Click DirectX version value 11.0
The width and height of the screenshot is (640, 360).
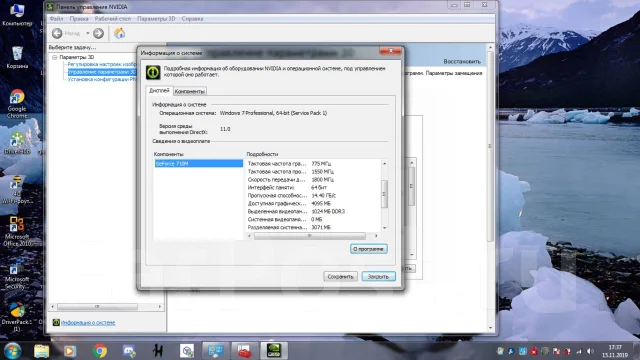pos(225,129)
